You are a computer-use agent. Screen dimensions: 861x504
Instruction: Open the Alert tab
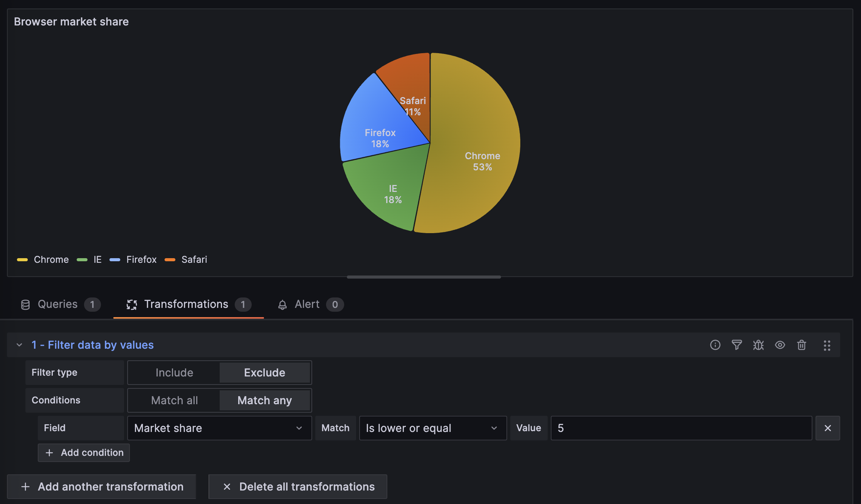coord(307,304)
